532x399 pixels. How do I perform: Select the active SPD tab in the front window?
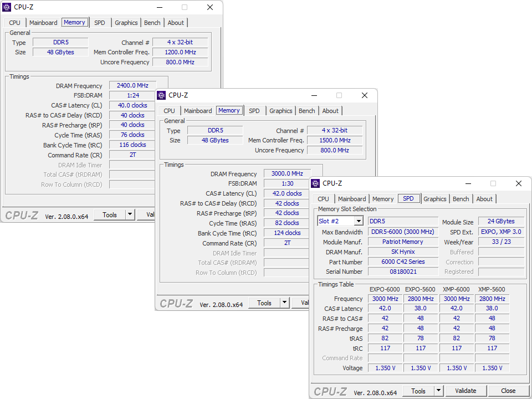(408, 198)
